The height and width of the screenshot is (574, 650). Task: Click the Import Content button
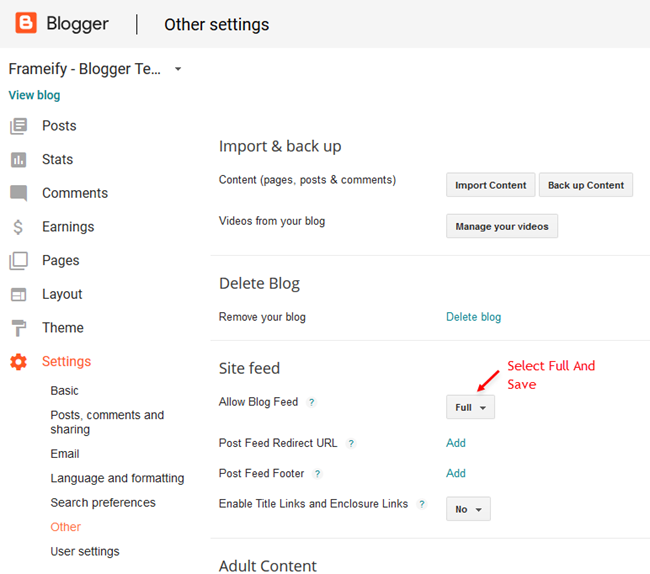[x=491, y=185]
